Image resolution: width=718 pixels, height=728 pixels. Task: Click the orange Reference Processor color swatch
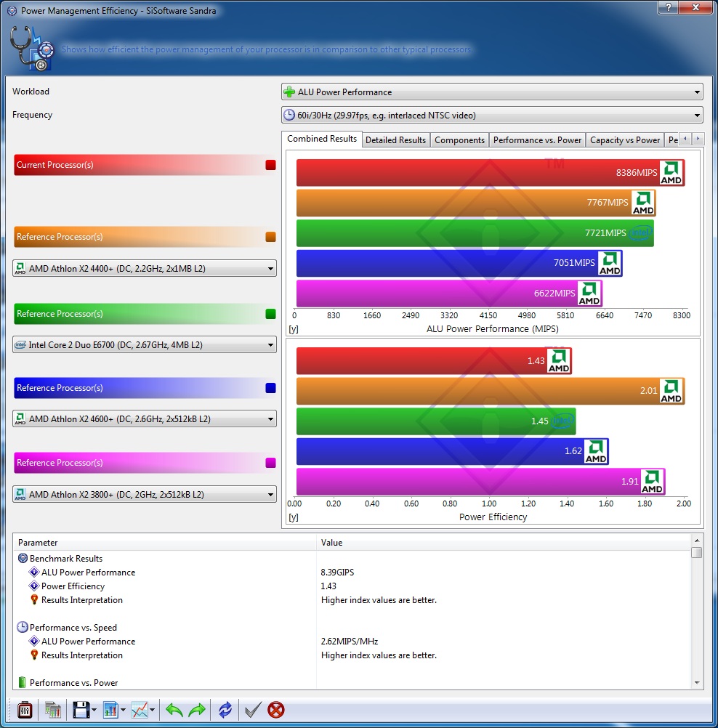(x=271, y=237)
